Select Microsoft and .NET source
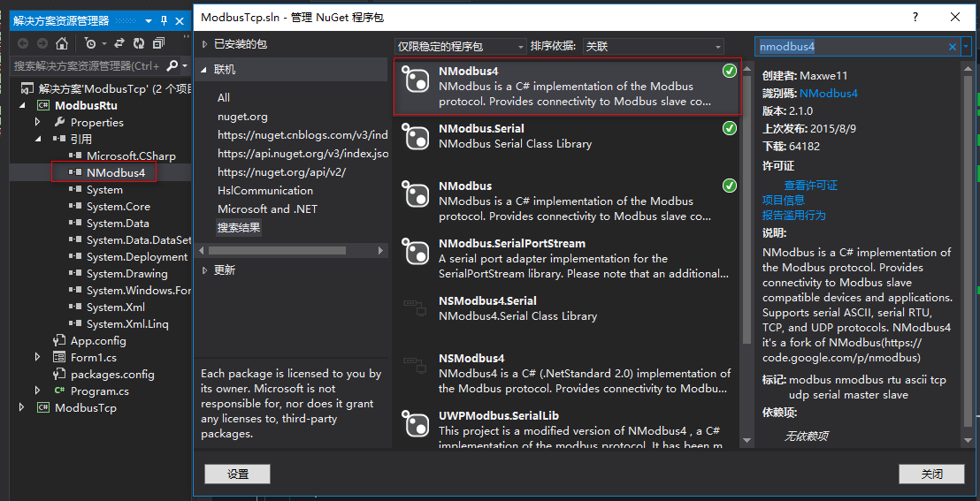 click(267, 209)
